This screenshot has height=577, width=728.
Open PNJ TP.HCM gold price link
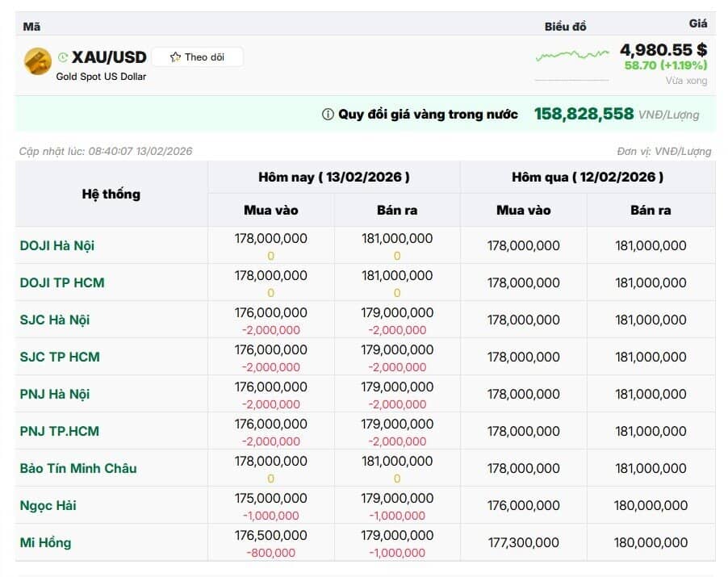pyautogui.click(x=60, y=431)
